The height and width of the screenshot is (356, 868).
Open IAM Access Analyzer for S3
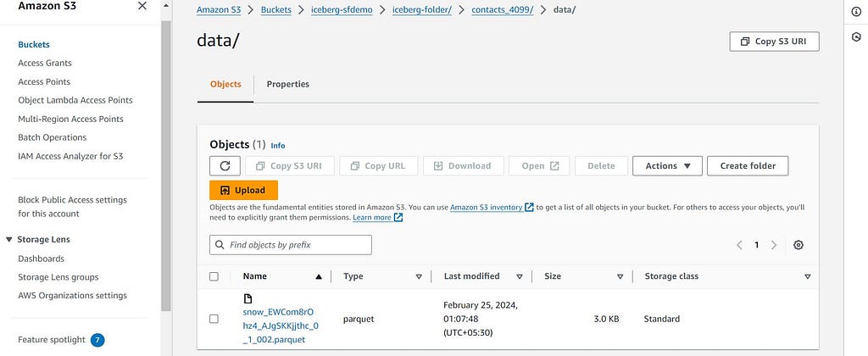71,156
